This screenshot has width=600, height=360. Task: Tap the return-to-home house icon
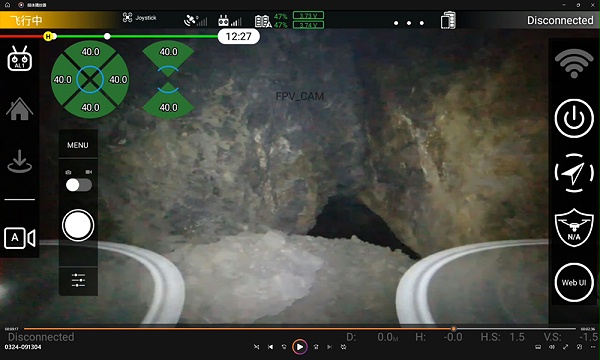coord(20,109)
